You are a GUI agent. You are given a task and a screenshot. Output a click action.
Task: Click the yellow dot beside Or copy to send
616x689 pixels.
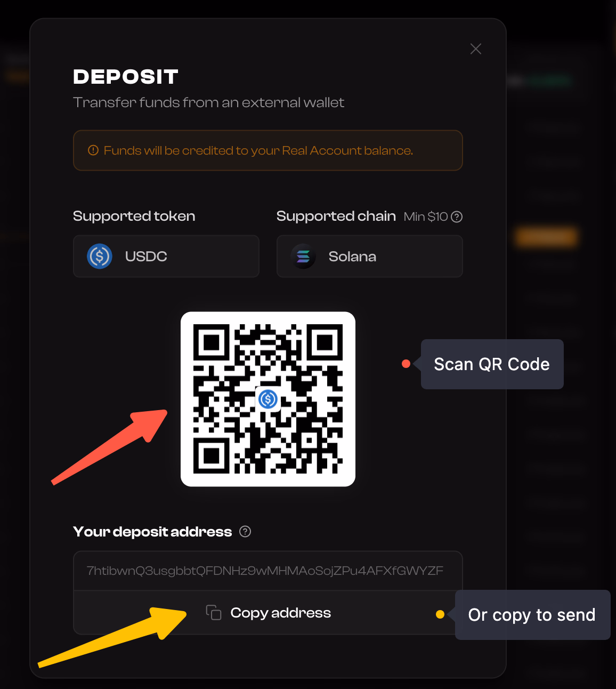[x=440, y=614]
